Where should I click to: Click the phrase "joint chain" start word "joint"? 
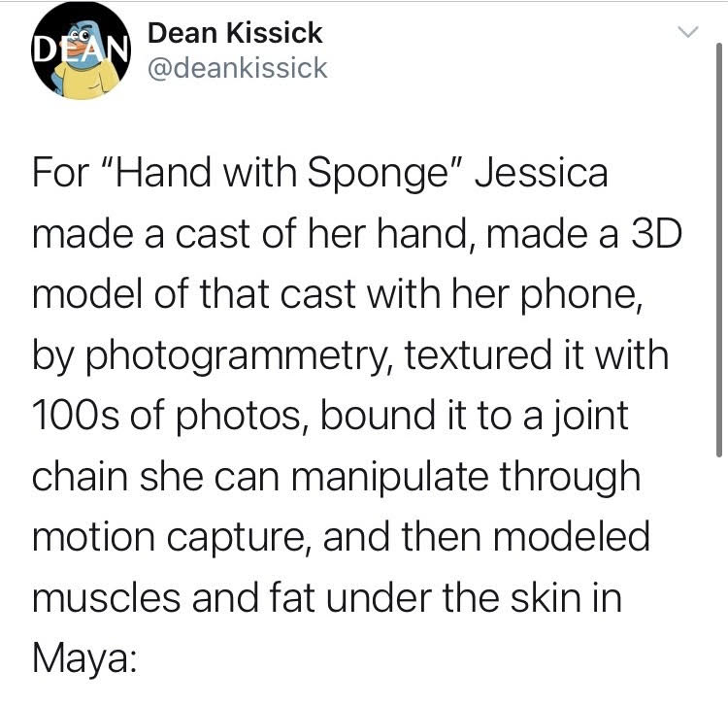click(x=589, y=417)
